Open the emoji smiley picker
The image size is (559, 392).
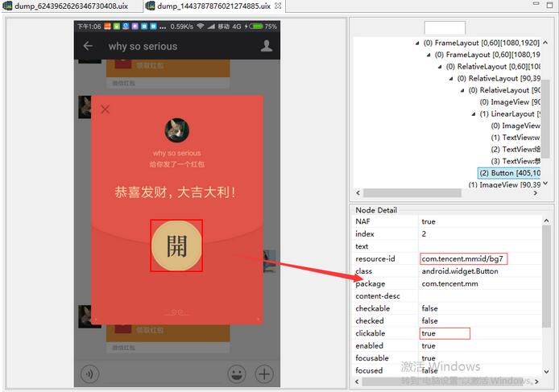[x=237, y=373]
